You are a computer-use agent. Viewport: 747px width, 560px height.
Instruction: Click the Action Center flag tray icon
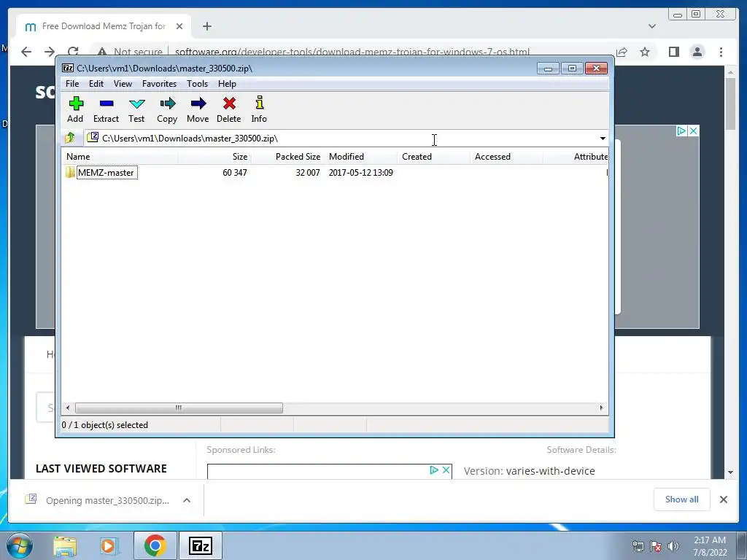point(656,546)
